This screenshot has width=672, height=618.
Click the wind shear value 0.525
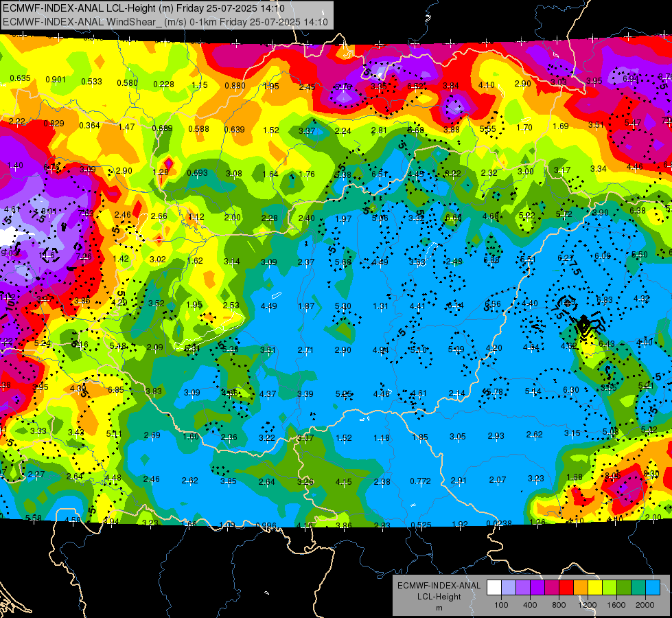click(x=421, y=525)
